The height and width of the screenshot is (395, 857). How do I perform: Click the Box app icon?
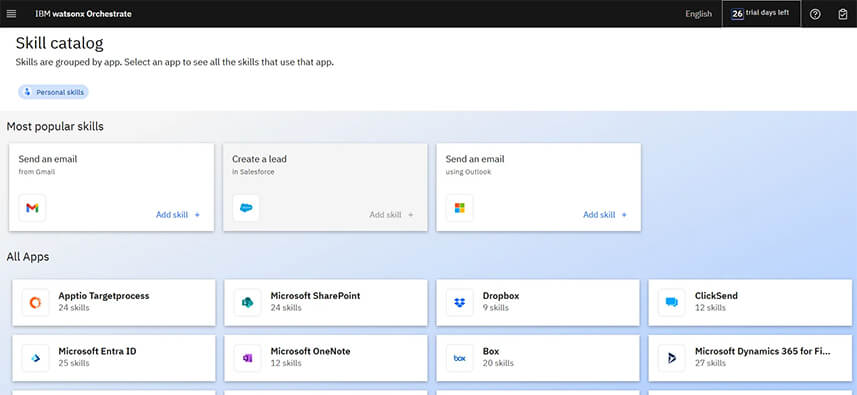point(460,358)
